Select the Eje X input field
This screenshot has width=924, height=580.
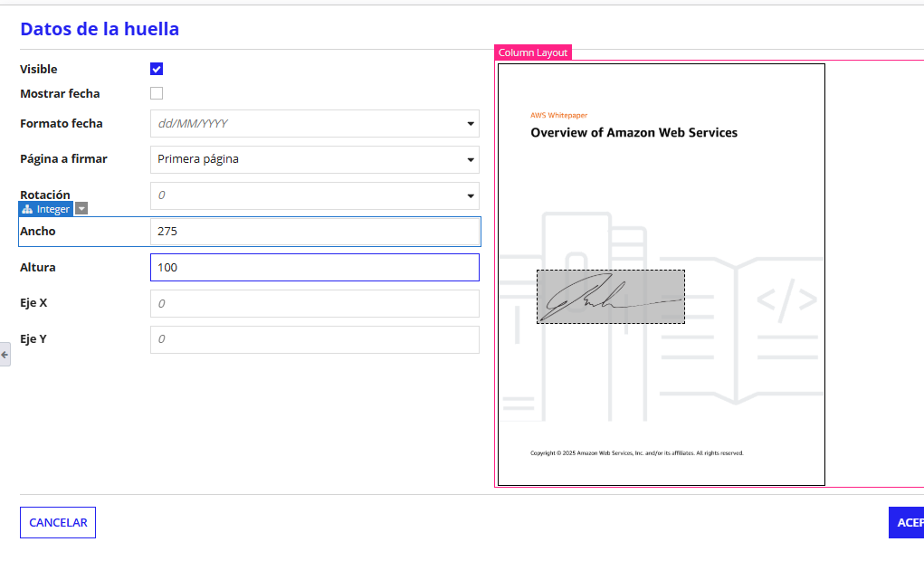click(x=314, y=303)
